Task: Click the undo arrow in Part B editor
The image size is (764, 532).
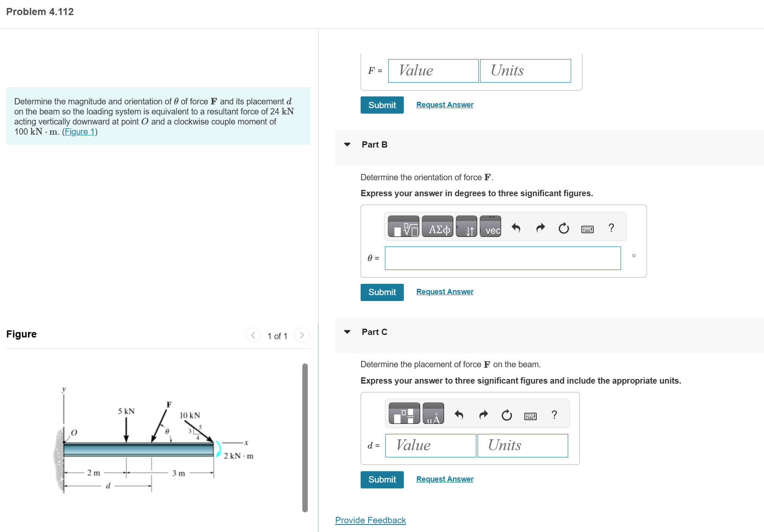Action: pos(516,228)
